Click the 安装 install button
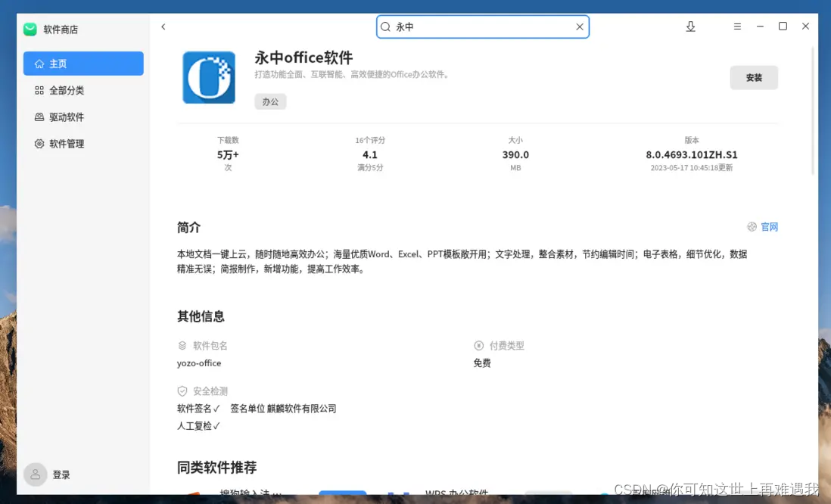 [754, 78]
